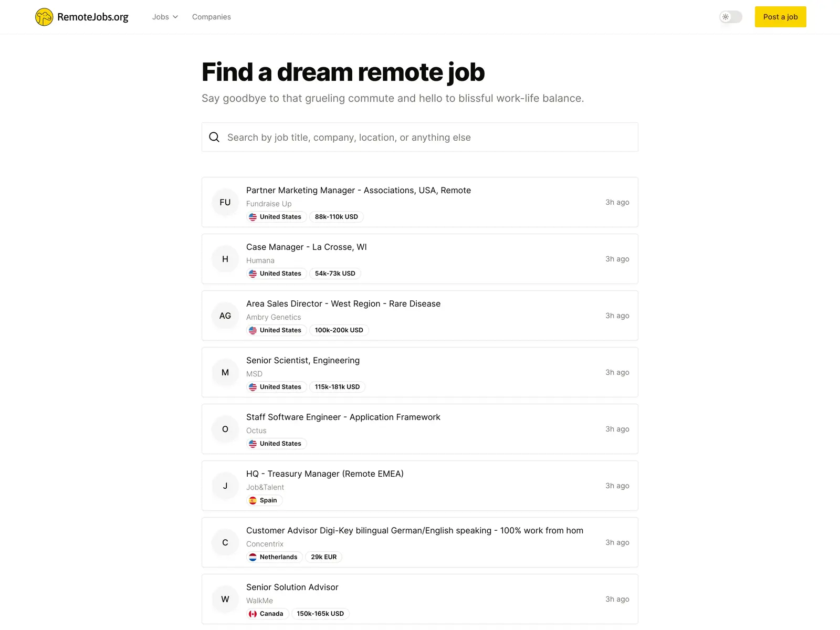This screenshot has height=630, width=840.
Task: Click the Ambry Genetics company name
Action: (x=274, y=317)
